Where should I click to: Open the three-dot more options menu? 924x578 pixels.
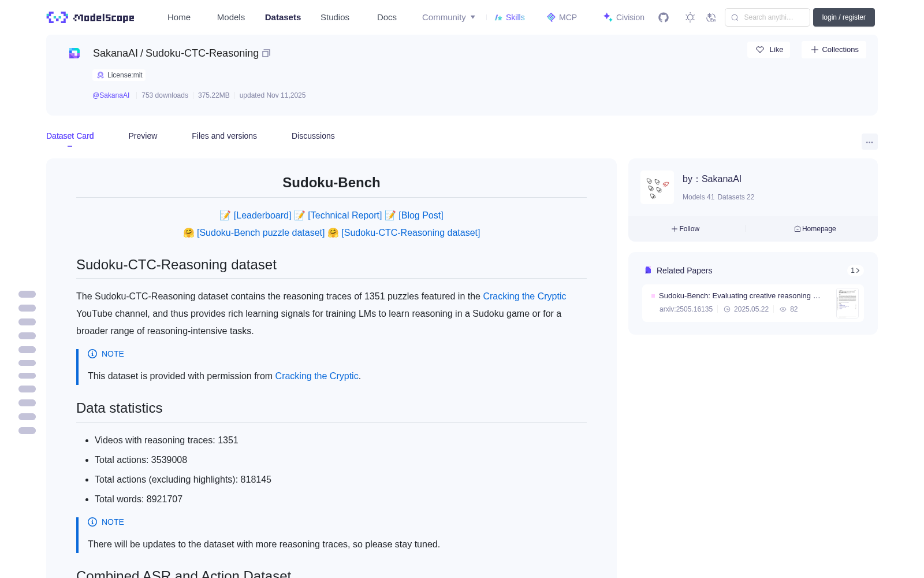870,142
